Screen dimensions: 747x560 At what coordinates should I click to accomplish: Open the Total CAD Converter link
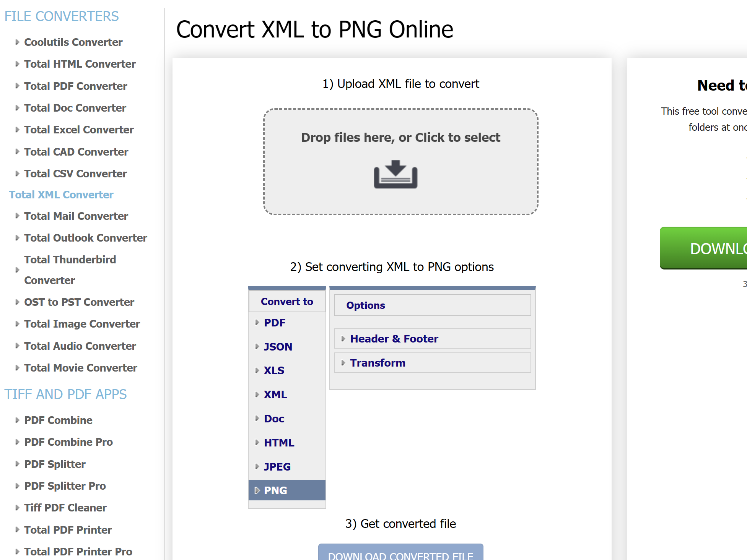(x=76, y=152)
